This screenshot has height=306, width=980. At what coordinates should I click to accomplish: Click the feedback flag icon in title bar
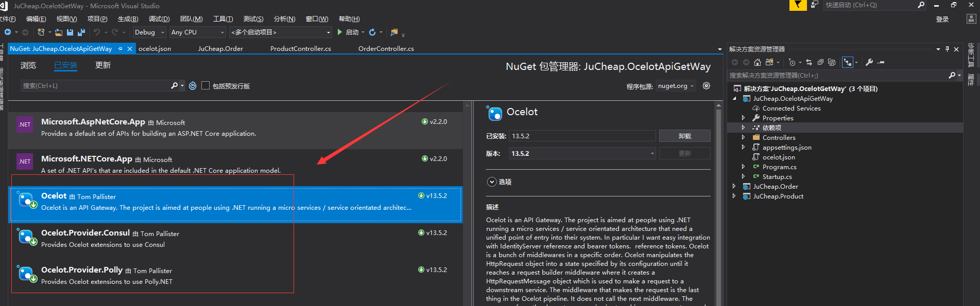click(x=798, y=5)
